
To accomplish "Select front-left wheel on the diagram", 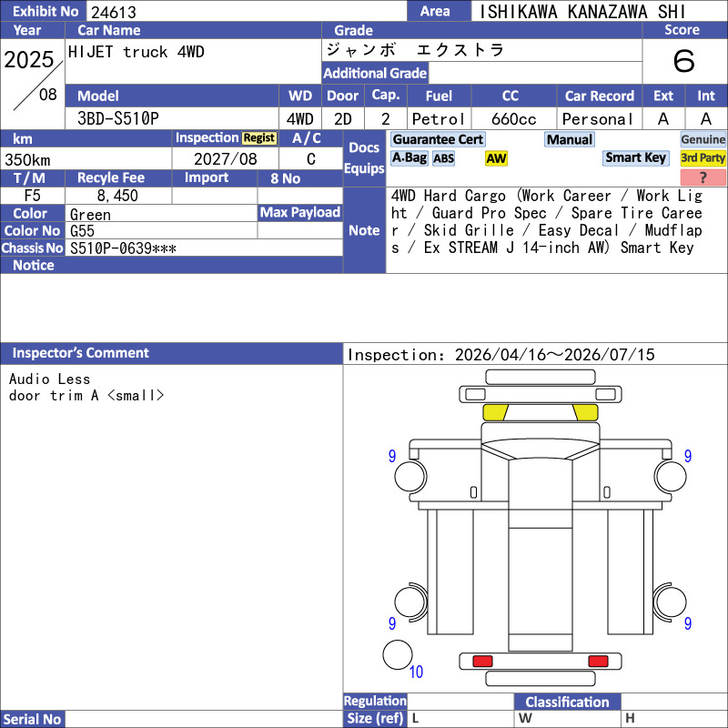I will pos(410,476).
